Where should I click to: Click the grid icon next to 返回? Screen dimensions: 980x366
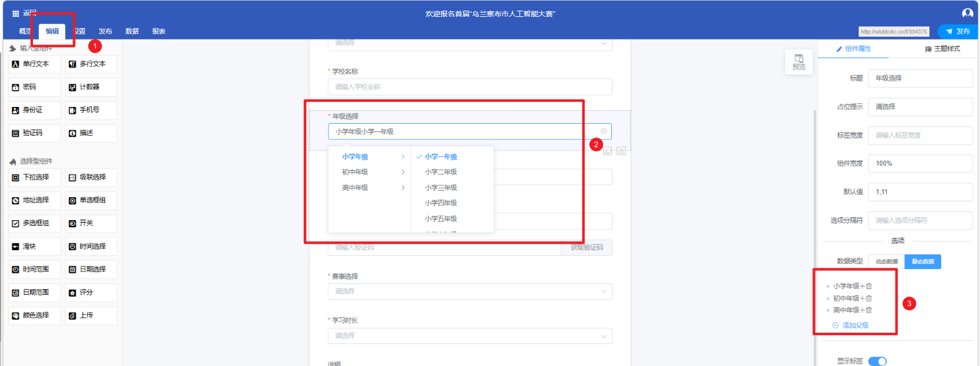coord(16,13)
